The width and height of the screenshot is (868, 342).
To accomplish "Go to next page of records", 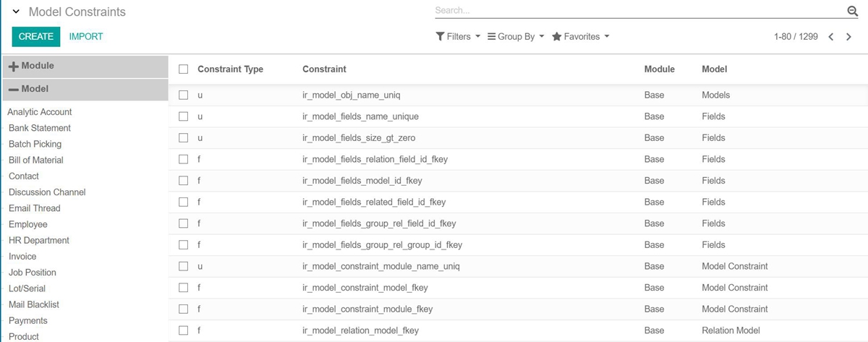I will point(848,36).
